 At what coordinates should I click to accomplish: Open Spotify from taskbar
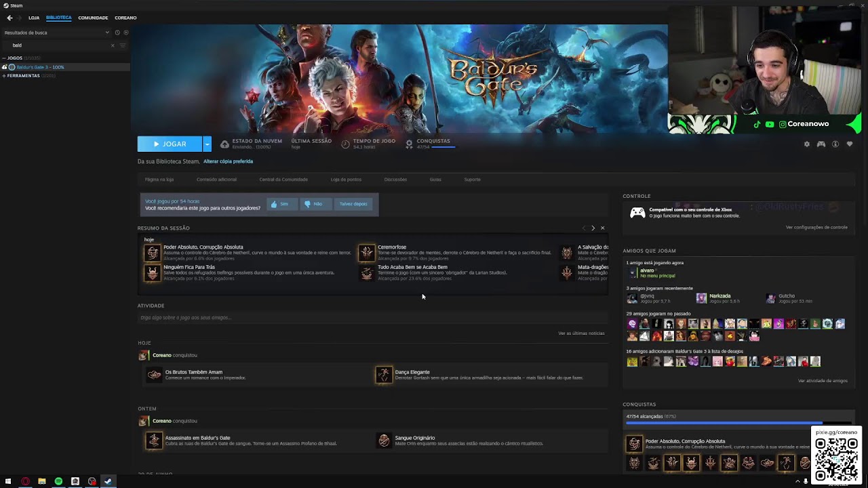pos(58,481)
